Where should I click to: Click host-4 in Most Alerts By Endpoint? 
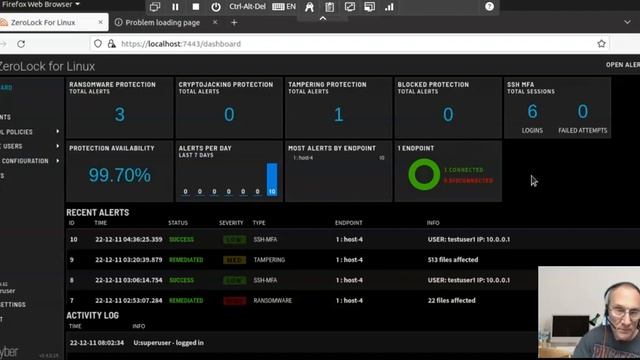tap(303, 158)
